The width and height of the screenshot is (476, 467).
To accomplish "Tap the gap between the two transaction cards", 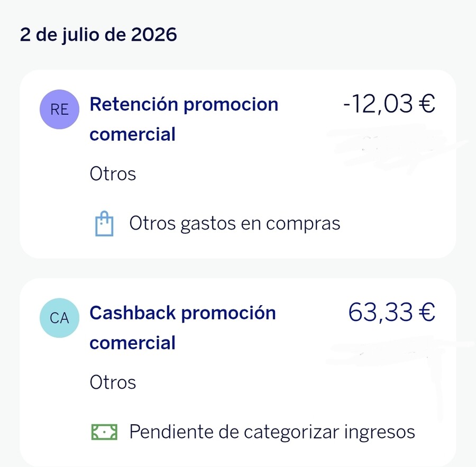I will tap(238, 269).
